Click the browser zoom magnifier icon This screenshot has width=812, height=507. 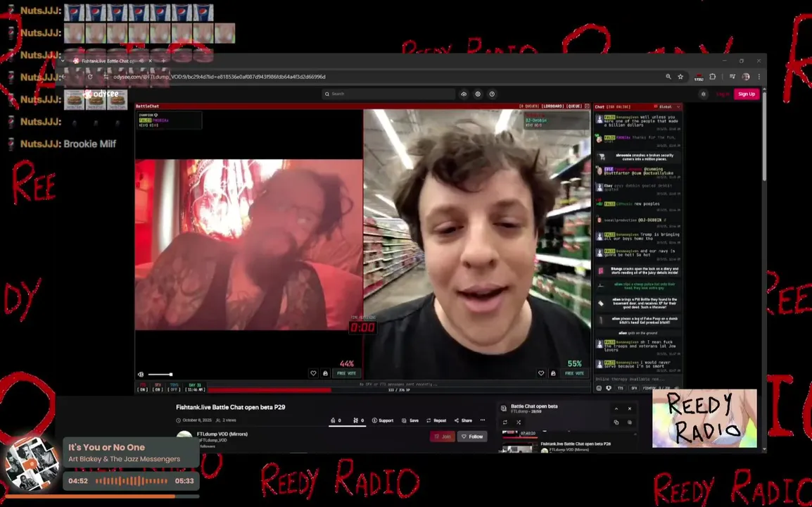pos(668,77)
